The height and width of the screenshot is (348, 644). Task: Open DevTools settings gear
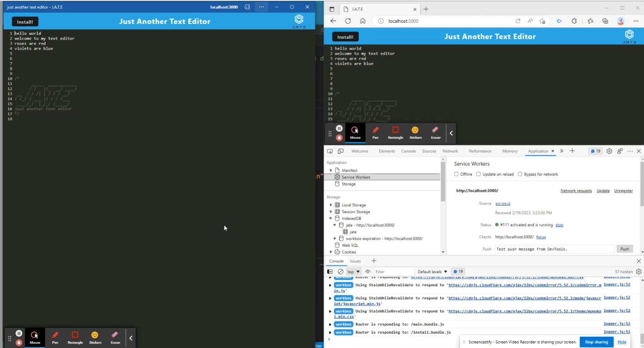(x=609, y=151)
